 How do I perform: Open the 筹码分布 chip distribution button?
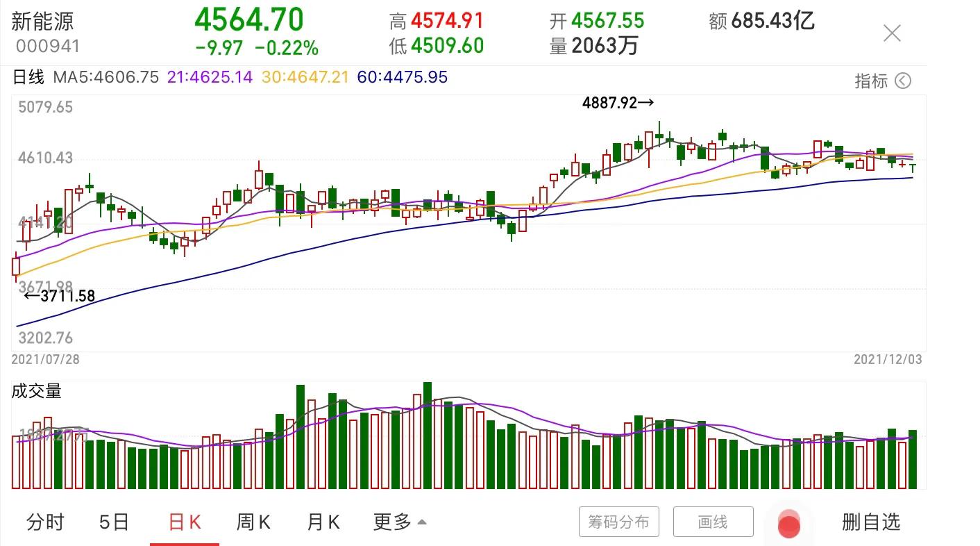(619, 522)
